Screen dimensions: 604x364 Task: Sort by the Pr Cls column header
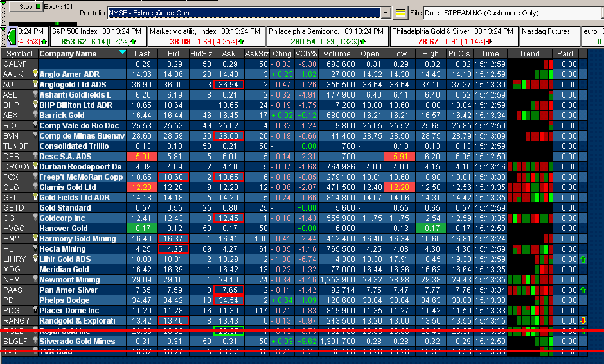tap(459, 54)
